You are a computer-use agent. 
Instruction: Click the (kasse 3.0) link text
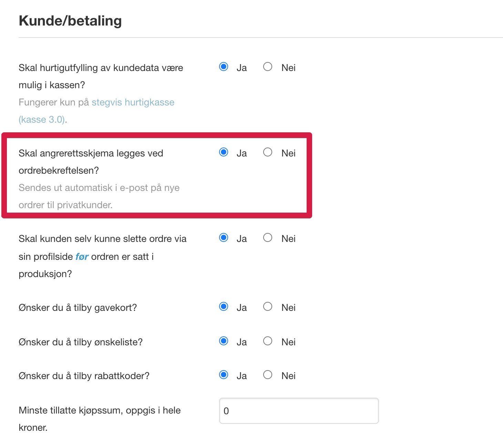click(x=42, y=120)
